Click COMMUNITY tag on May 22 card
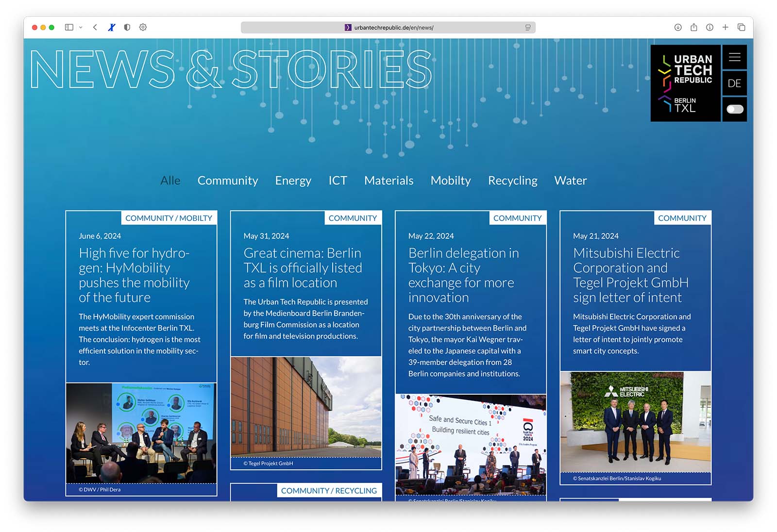Screen dimensions: 777x532 point(518,218)
